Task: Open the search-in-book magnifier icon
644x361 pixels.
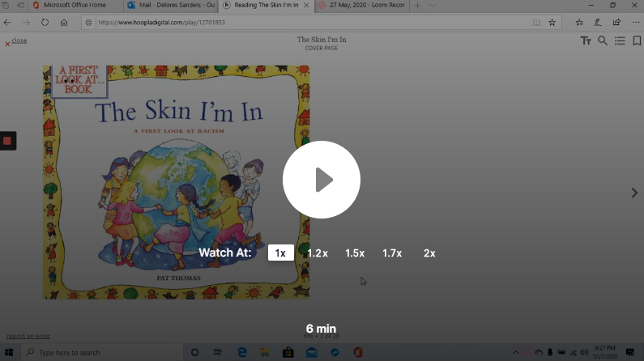Action: [603, 40]
